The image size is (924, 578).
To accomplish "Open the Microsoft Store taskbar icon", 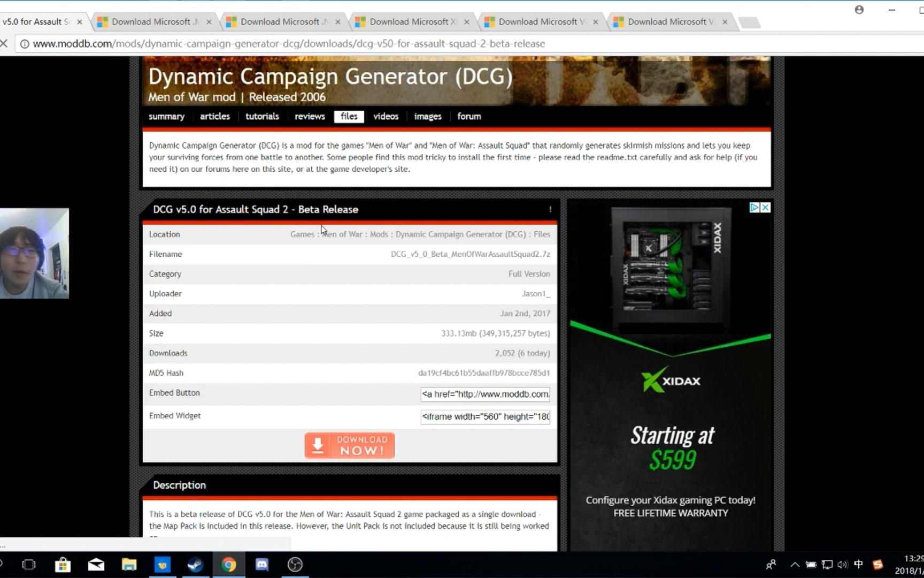I will (63, 565).
